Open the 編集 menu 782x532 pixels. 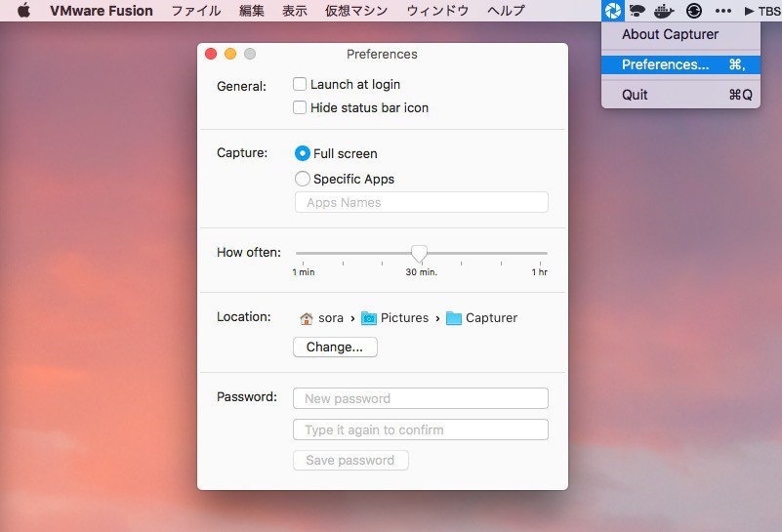tap(252, 11)
